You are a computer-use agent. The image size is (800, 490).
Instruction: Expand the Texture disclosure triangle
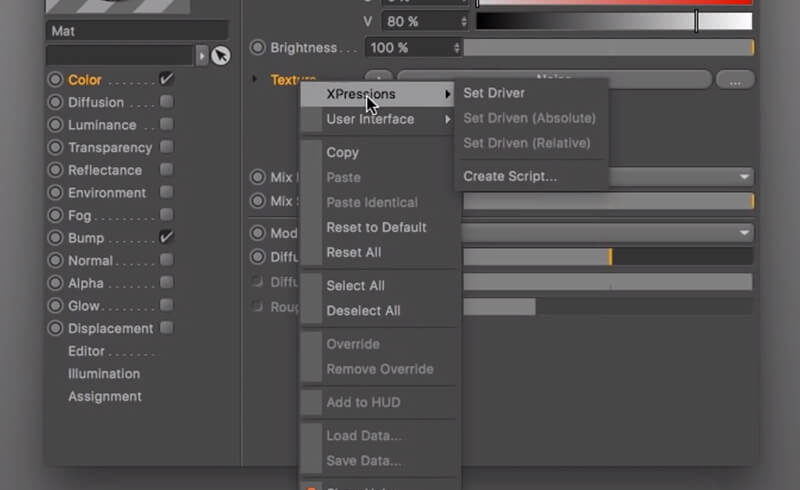254,79
